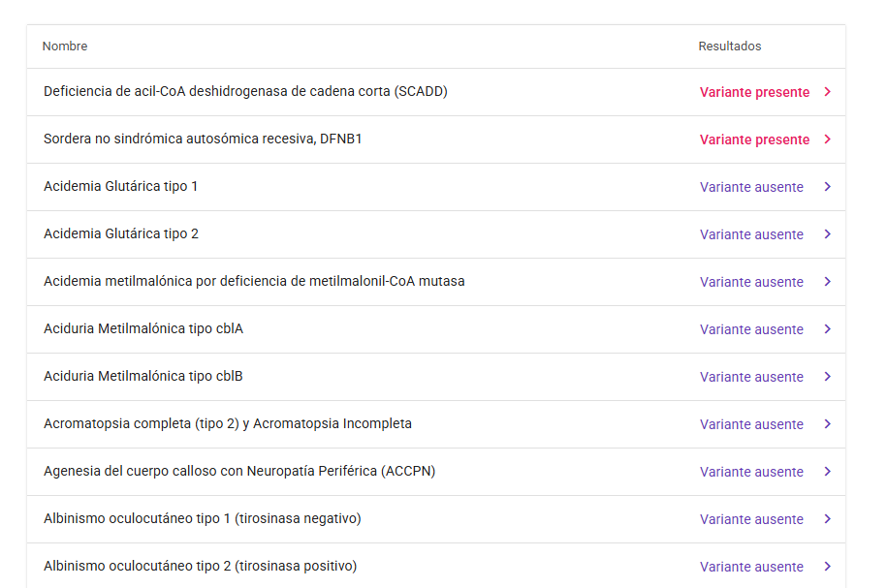Expand chevron for Acromatopsia completa row
This screenshot has width=887, height=588.
pos(827,424)
